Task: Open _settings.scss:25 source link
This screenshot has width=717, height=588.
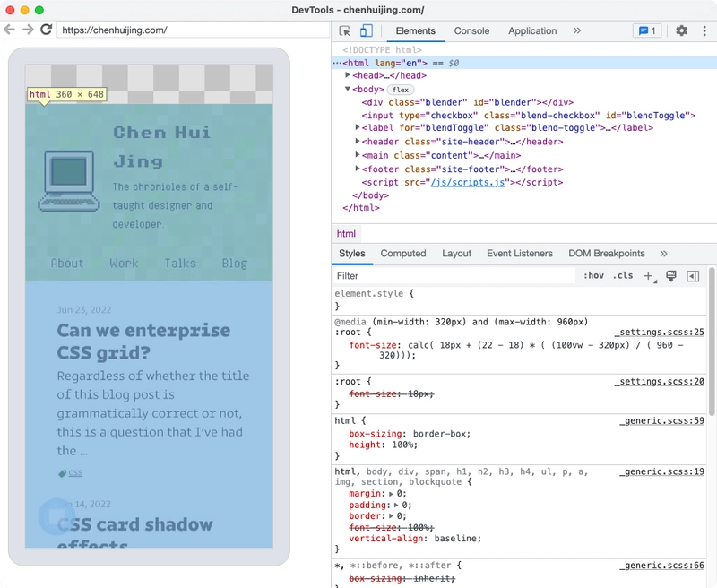Action: tap(659, 332)
